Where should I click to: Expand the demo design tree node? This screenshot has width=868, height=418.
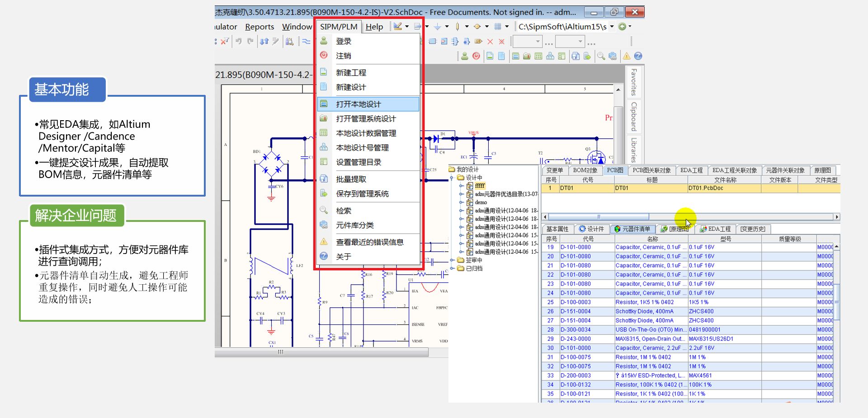click(461, 202)
